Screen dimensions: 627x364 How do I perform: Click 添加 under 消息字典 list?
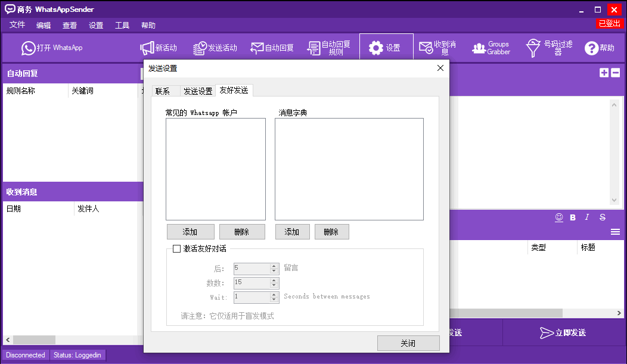click(x=292, y=232)
